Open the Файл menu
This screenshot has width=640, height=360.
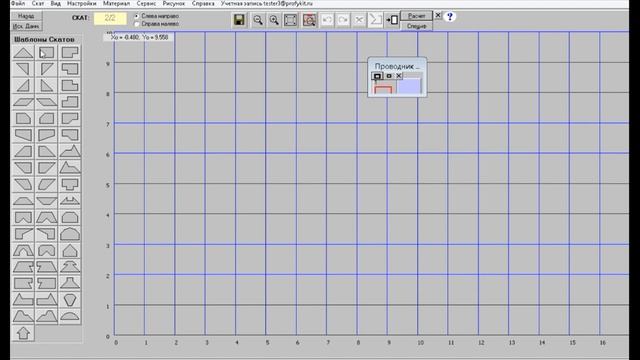tap(18, 3)
